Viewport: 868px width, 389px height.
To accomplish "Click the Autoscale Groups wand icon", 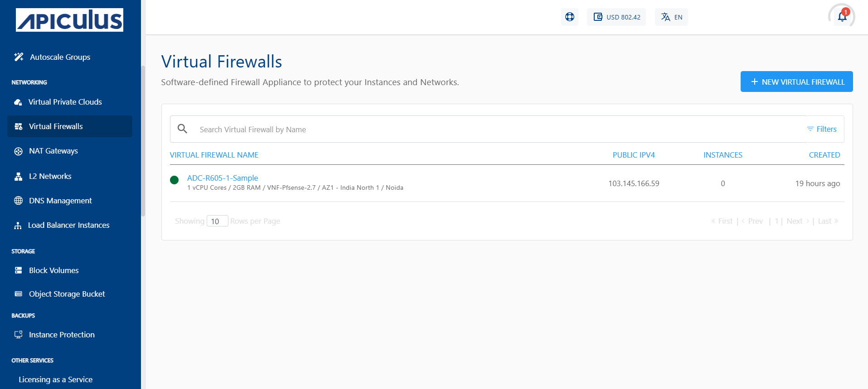I will click(19, 57).
